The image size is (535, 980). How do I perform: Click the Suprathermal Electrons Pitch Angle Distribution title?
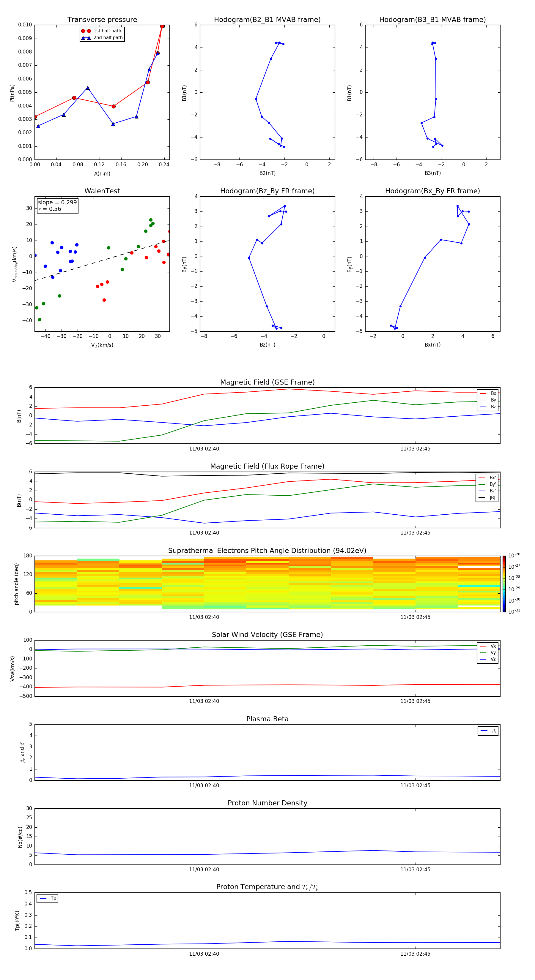click(267, 551)
